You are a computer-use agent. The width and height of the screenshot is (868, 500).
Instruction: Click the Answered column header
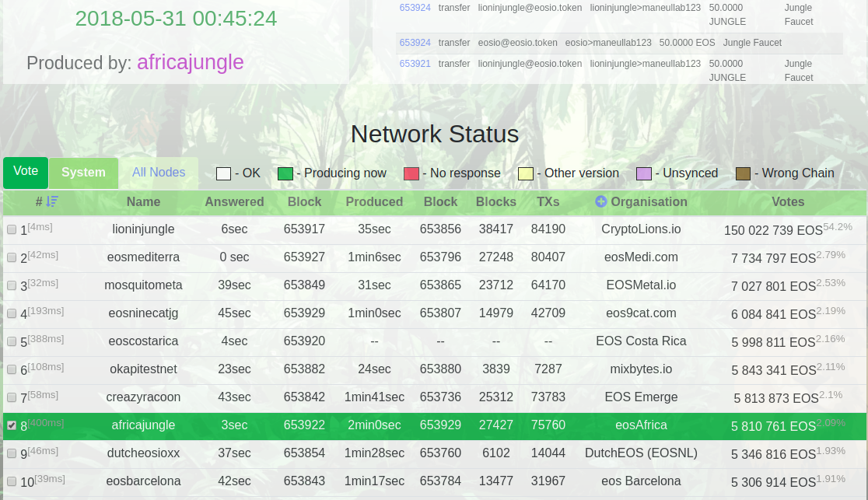click(234, 202)
